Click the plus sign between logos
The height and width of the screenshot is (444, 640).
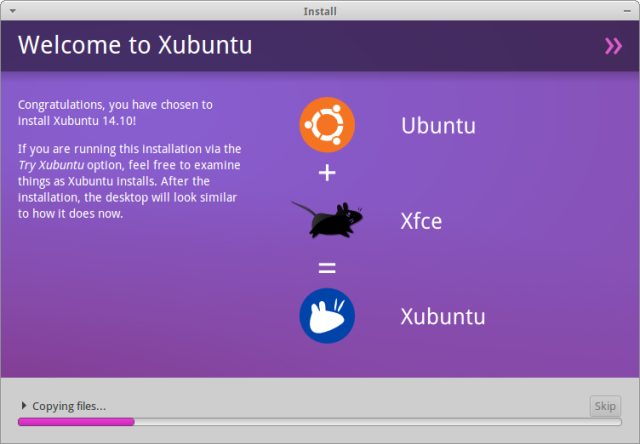[327, 173]
